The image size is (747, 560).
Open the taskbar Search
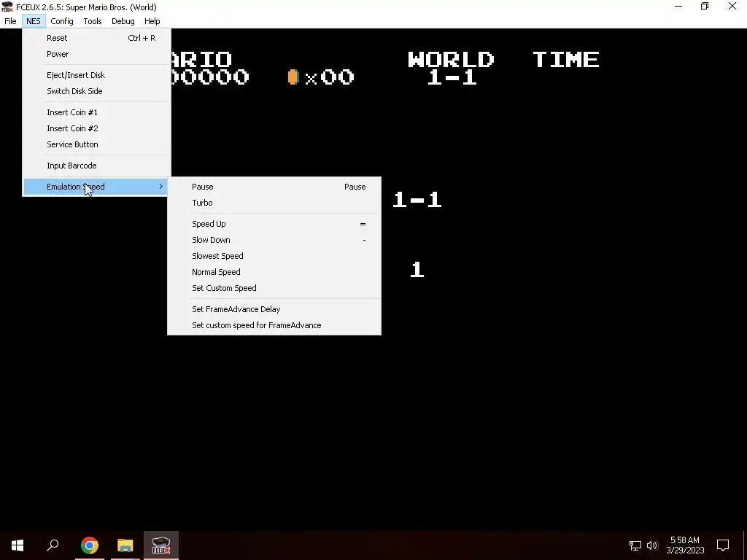53,545
